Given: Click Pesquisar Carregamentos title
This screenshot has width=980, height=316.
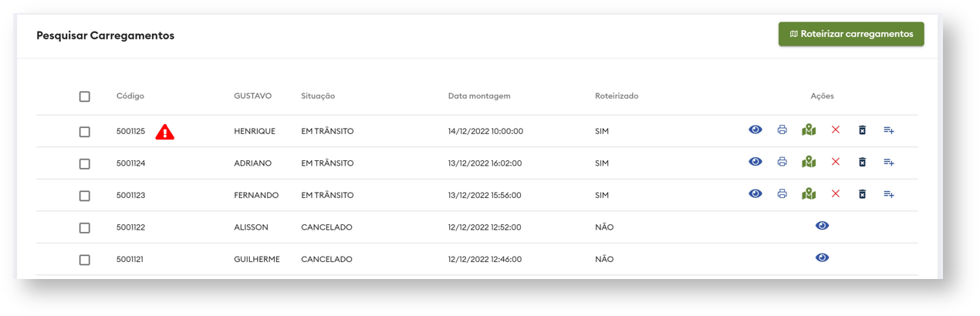Looking at the screenshot, I should 106,35.
